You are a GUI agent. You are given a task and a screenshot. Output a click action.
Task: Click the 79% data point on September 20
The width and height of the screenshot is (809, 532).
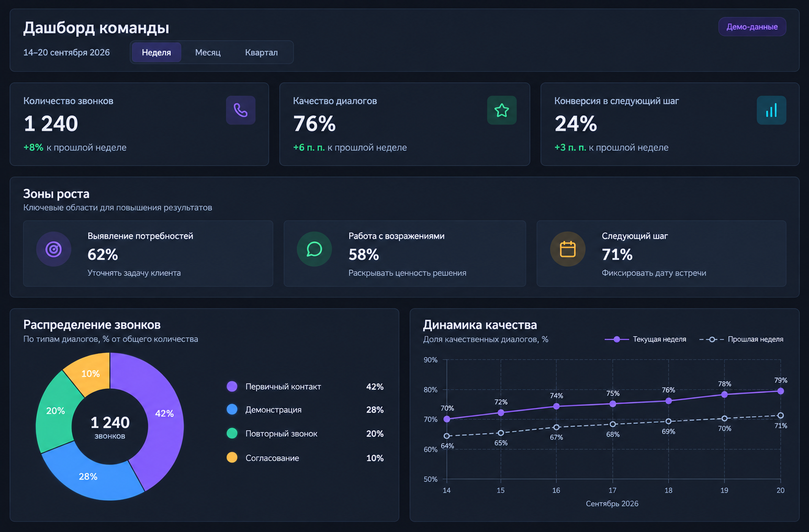point(780,391)
